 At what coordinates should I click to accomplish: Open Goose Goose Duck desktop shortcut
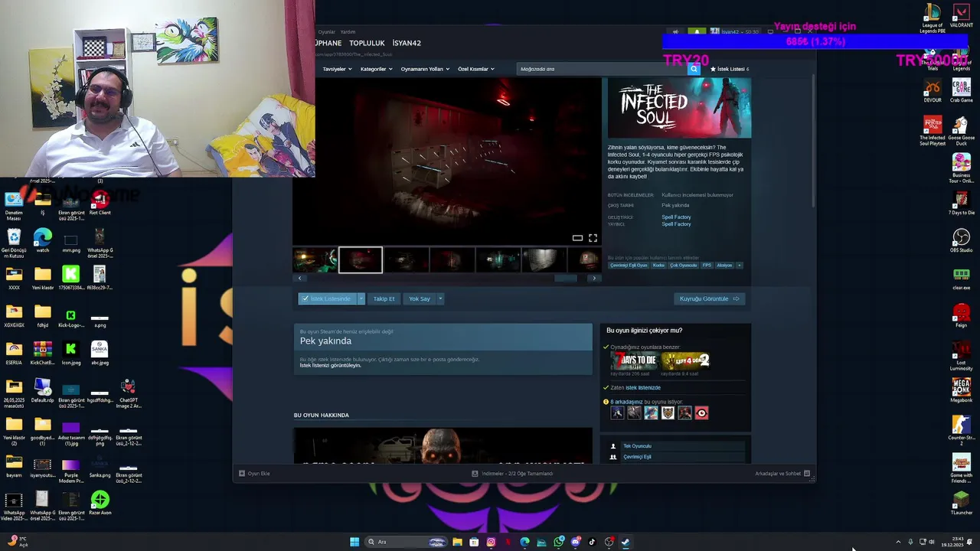coord(961,130)
